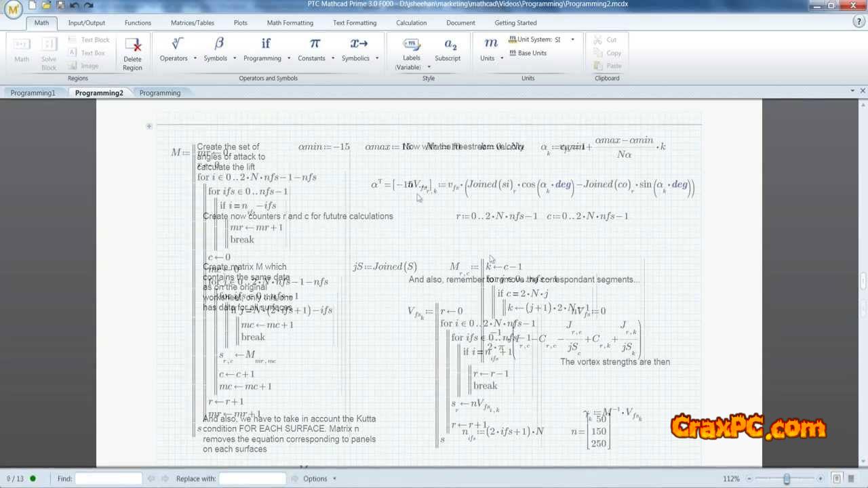Switch to draft view mode

pyautogui.click(x=851, y=479)
